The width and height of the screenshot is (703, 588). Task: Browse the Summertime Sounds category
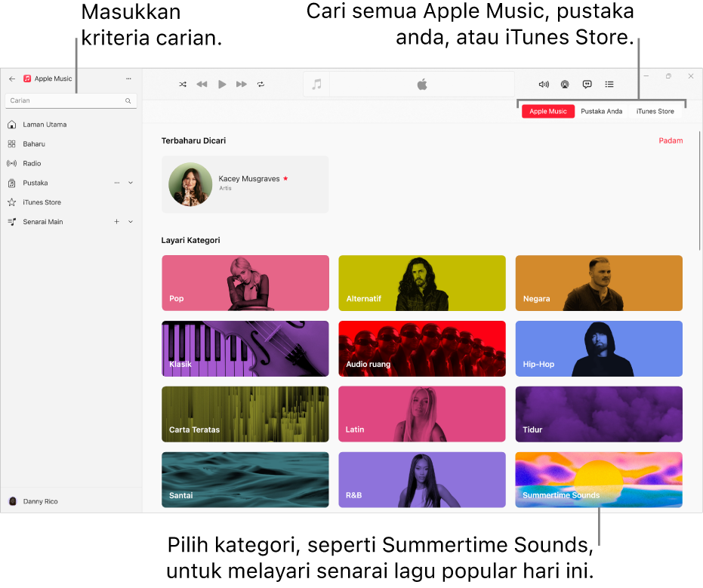pos(599,479)
